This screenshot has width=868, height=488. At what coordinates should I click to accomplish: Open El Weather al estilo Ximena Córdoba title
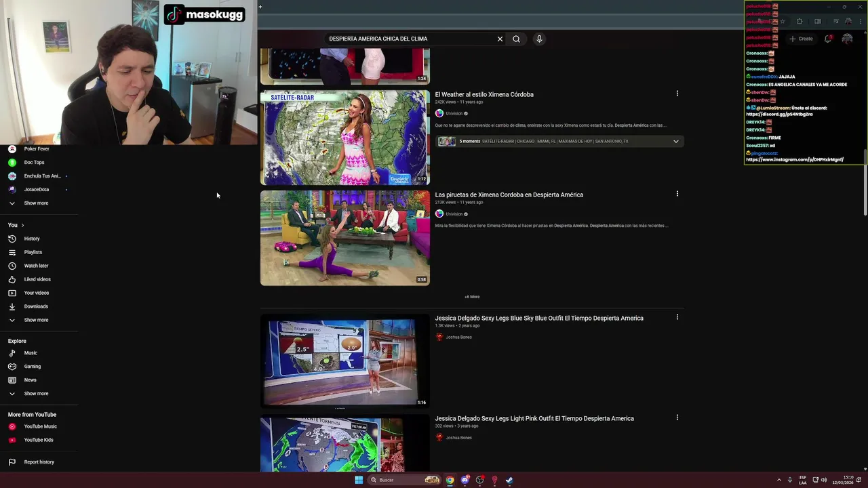484,94
